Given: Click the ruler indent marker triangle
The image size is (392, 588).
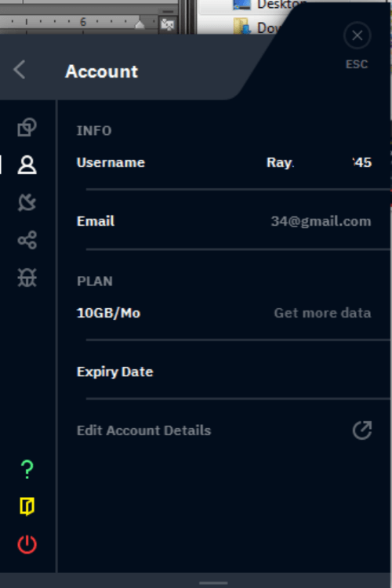Looking at the screenshot, I should (140, 24).
